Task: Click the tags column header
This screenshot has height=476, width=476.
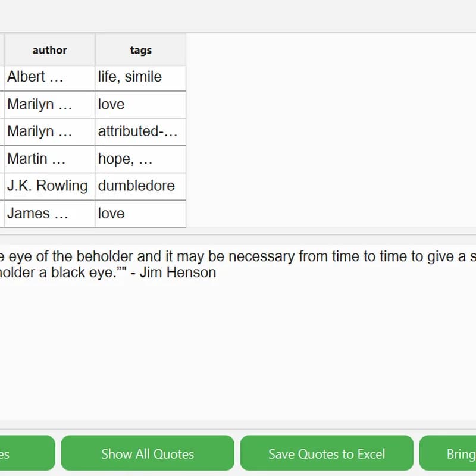Action: pos(140,51)
